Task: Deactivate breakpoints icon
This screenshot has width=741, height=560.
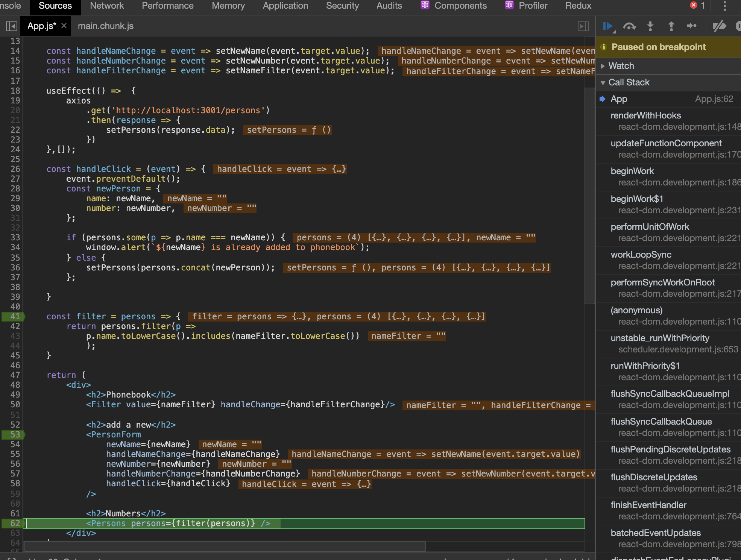Action: tap(719, 26)
